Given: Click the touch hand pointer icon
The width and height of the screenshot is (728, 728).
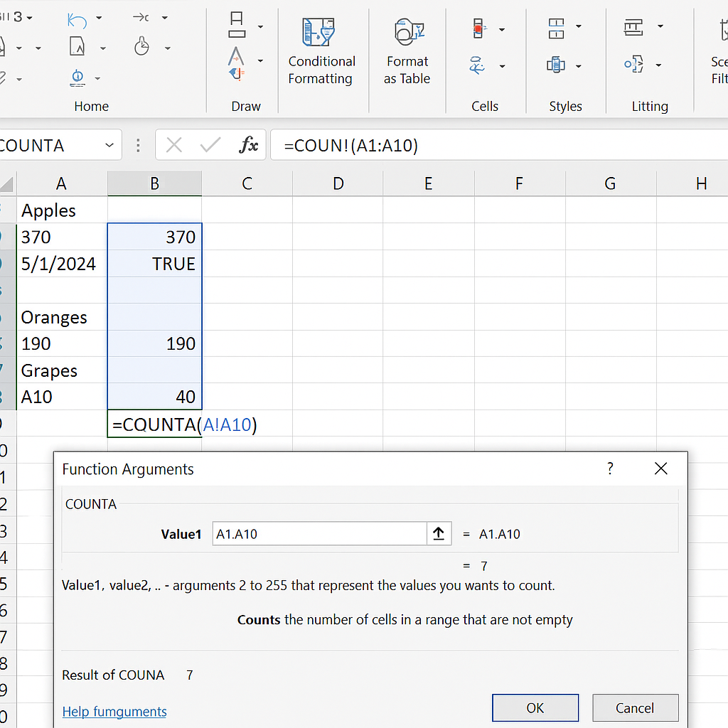Looking at the screenshot, I should [141, 46].
